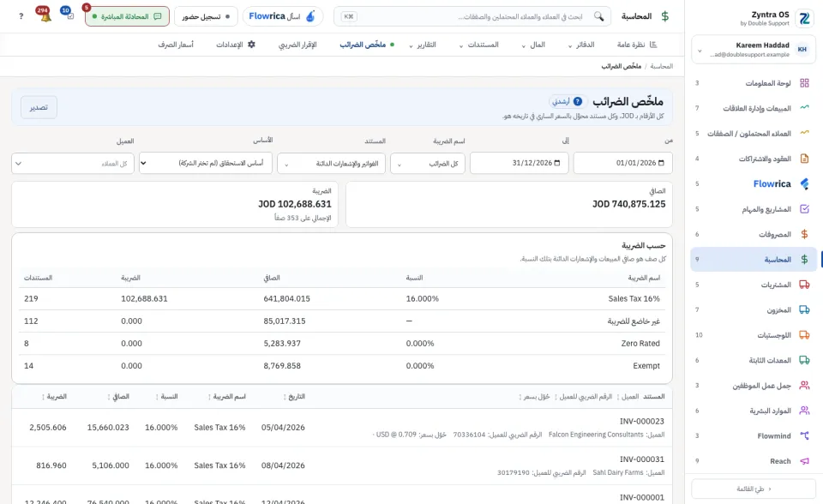Open الإعدادات (Settings) tab
This screenshot has height=504, width=823.
(236, 45)
